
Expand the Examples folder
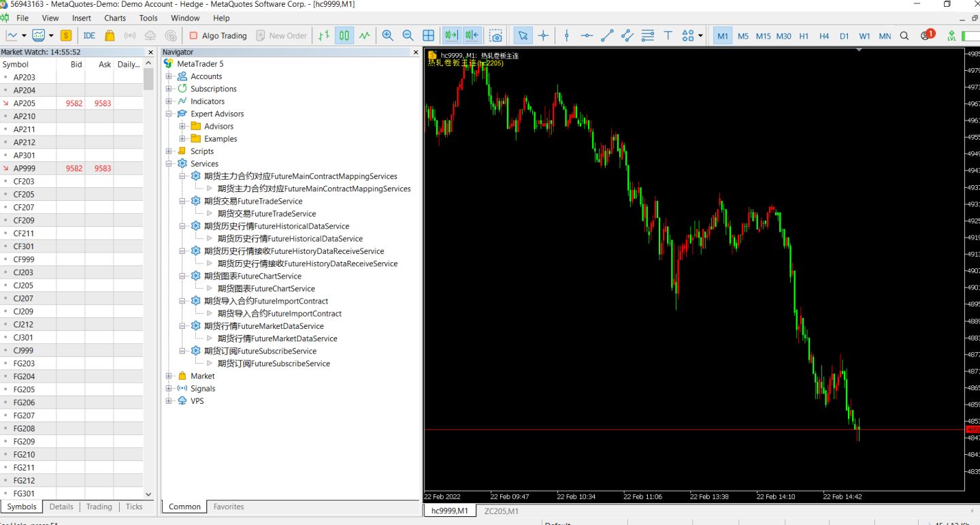click(182, 139)
